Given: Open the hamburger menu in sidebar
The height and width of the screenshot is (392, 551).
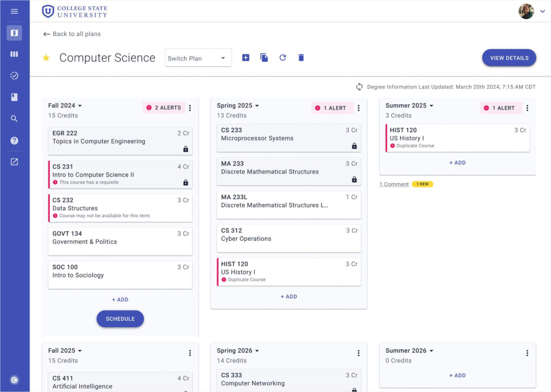Looking at the screenshot, I should coord(14,11).
